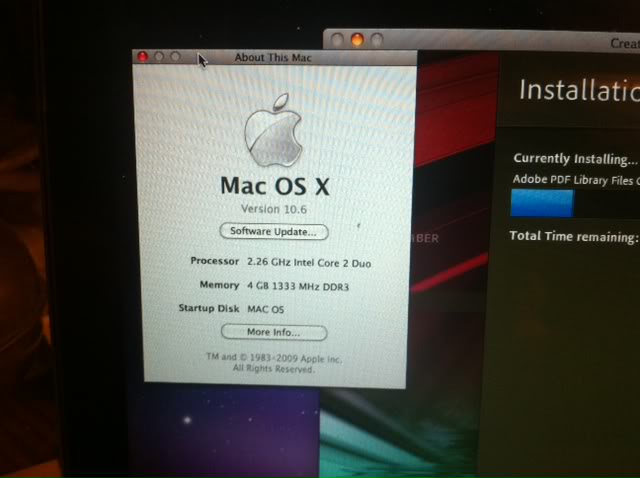
Task: Click the About This Mac title bar
Action: click(x=275, y=57)
